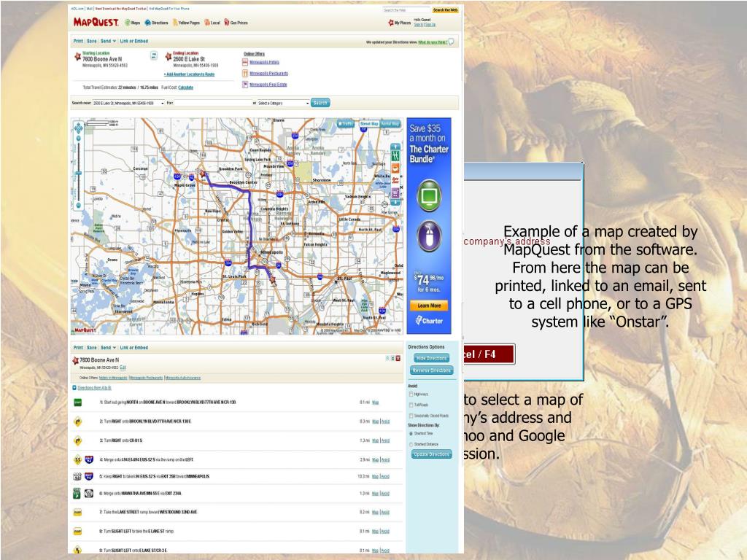Open Maps from the MapQuest header
Image resolution: width=747 pixels, height=560 pixels.
tap(133, 23)
